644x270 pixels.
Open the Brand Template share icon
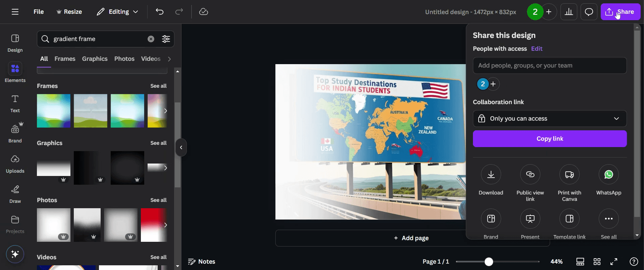click(491, 219)
